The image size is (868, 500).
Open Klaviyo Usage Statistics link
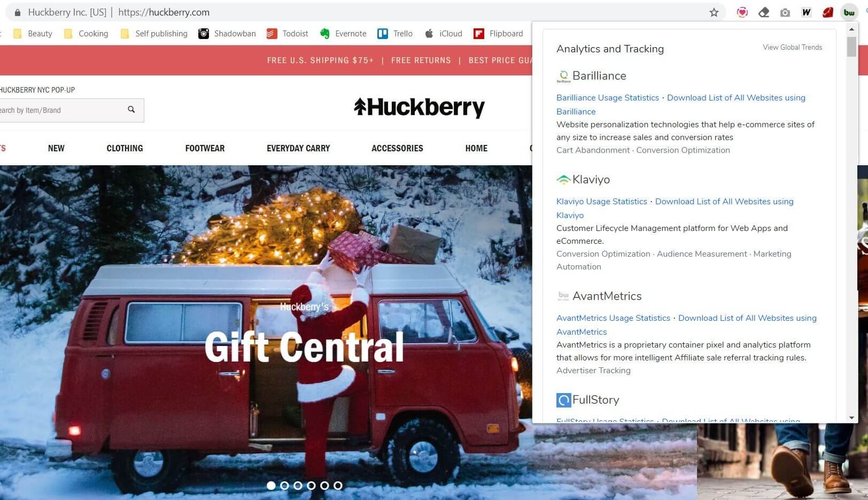(x=602, y=202)
